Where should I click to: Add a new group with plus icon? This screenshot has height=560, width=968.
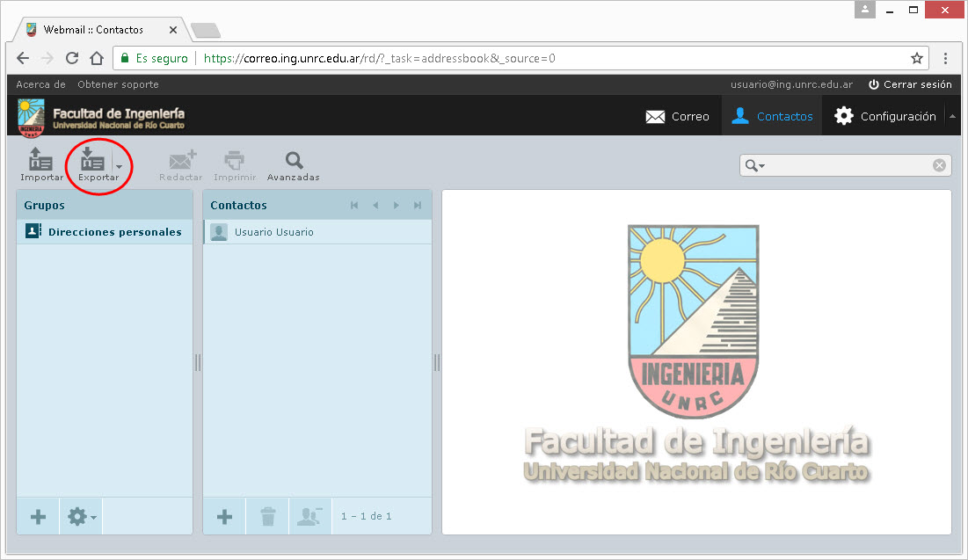click(39, 516)
